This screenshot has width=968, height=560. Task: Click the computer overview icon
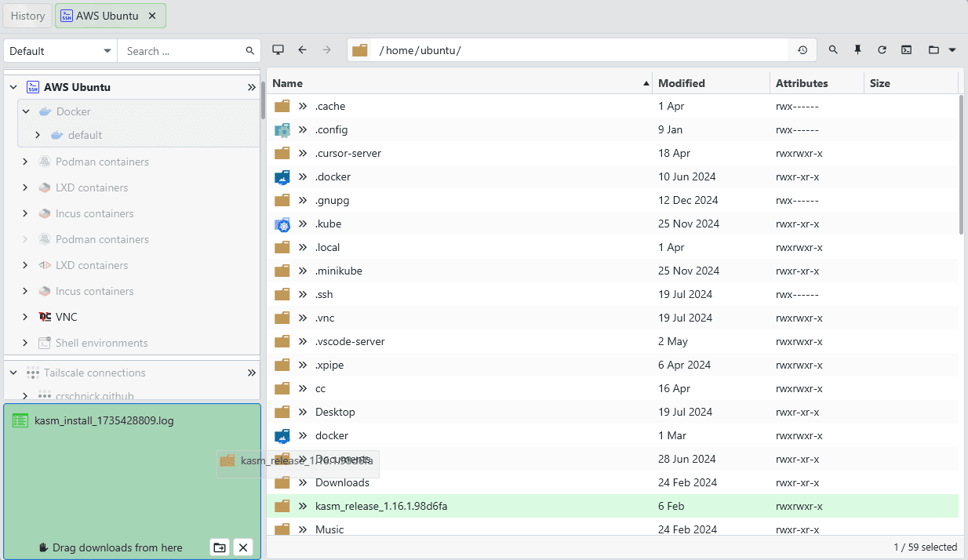pyautogui.click(x=278, y=50)
